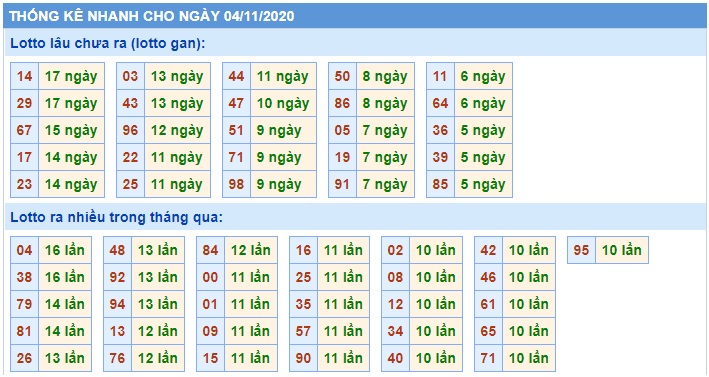709x377 pixels.
Task: Click '11 ngày' beside number 22
Action: click(x=177, y=158)
